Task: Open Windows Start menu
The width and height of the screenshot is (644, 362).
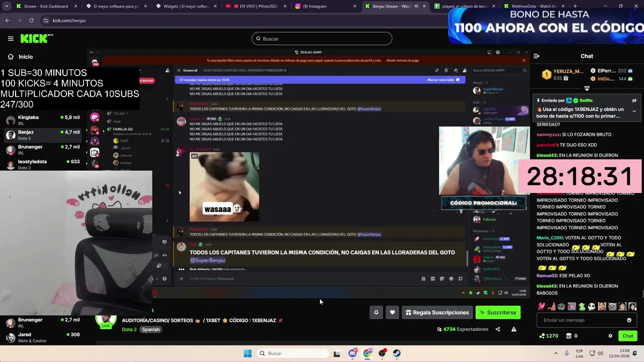Action: 248,353
